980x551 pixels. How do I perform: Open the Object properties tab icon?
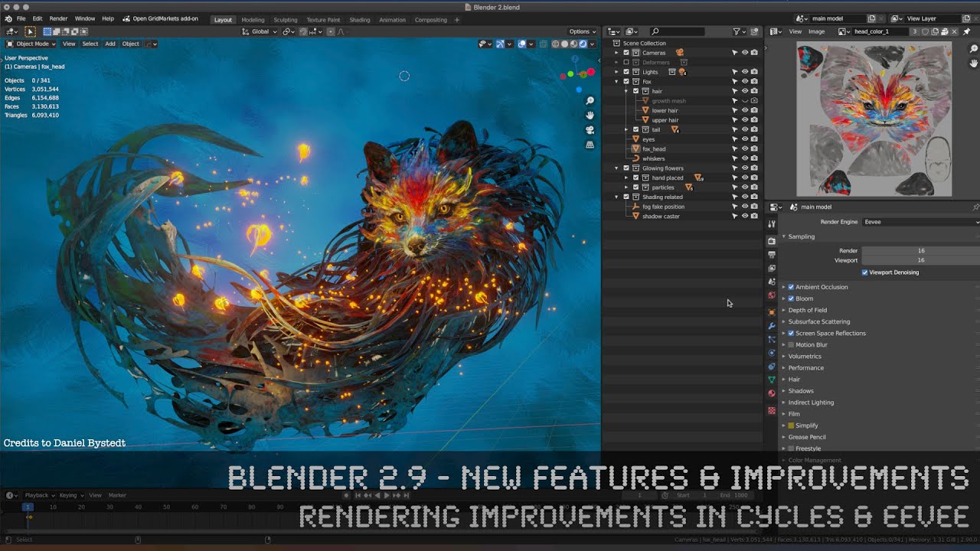(772, 312)
